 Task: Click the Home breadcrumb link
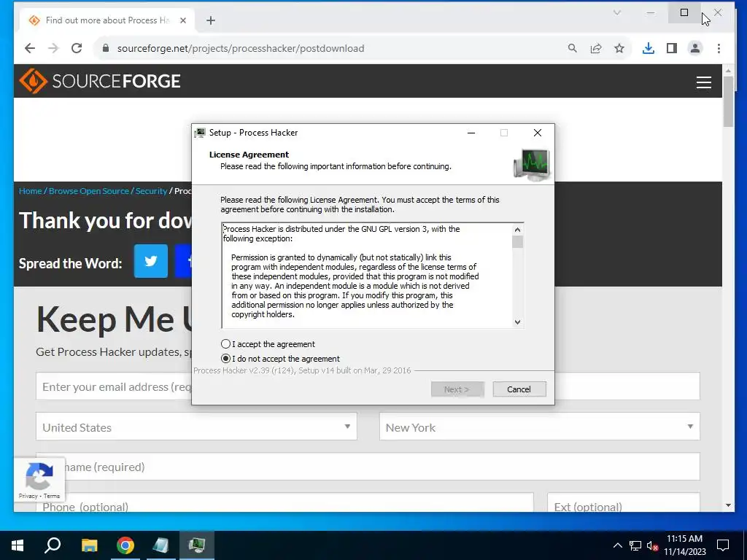pos(31,191)
